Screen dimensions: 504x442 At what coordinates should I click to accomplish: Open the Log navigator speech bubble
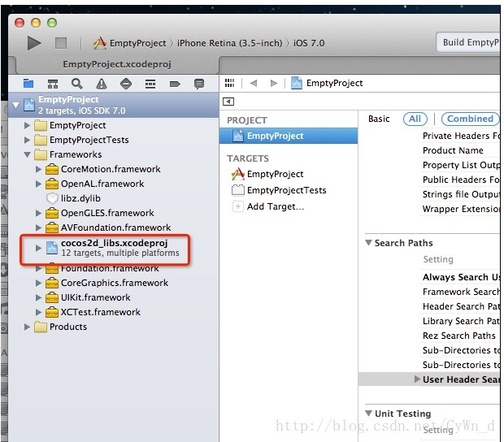199,84
